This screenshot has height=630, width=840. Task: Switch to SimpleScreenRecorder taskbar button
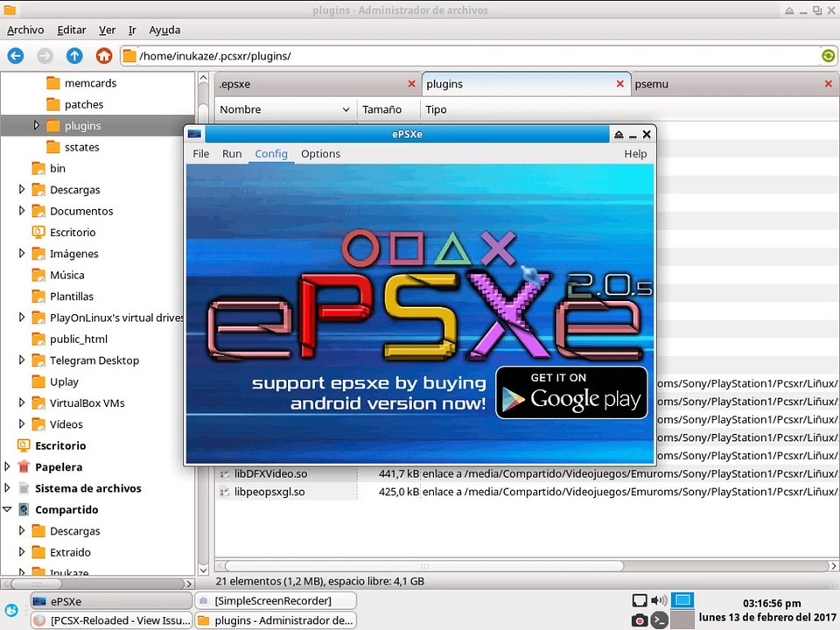point(276,601)
